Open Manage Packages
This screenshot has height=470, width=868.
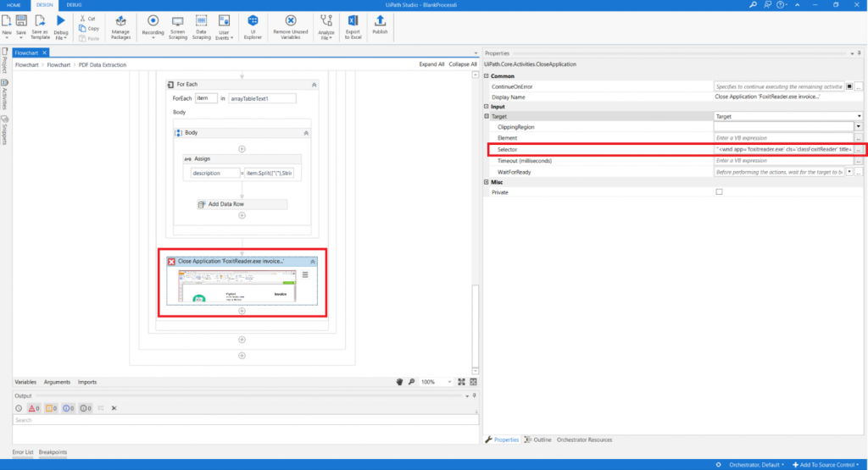120,26
